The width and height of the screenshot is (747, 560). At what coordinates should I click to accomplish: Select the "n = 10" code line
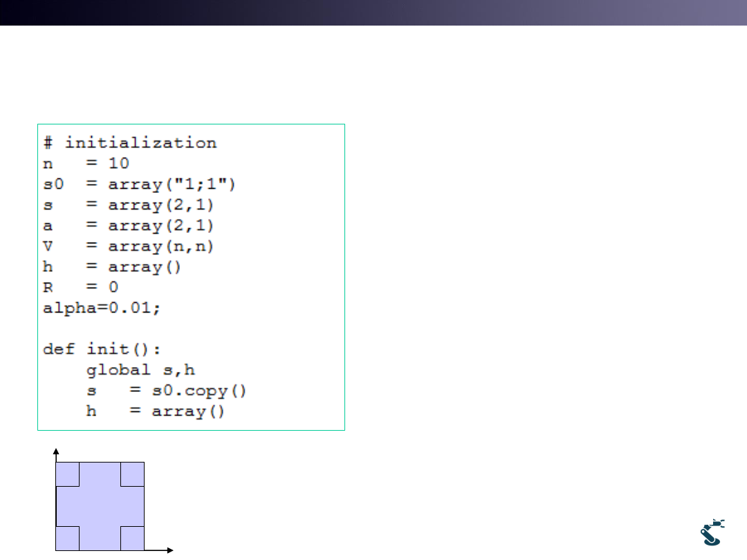click(86, 164)
